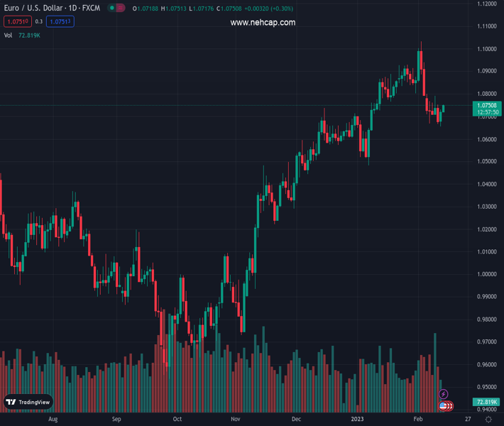Image resolution: width=504 pixels, height=426 pixels.
Task: Click the 1.10000 level on price scale
Action: coord(487,49)
